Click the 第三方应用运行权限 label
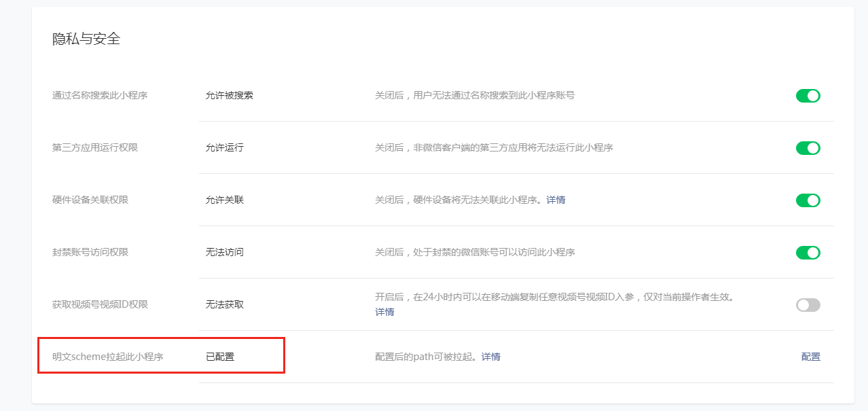868x411 pixels. [x=95, y=147]
